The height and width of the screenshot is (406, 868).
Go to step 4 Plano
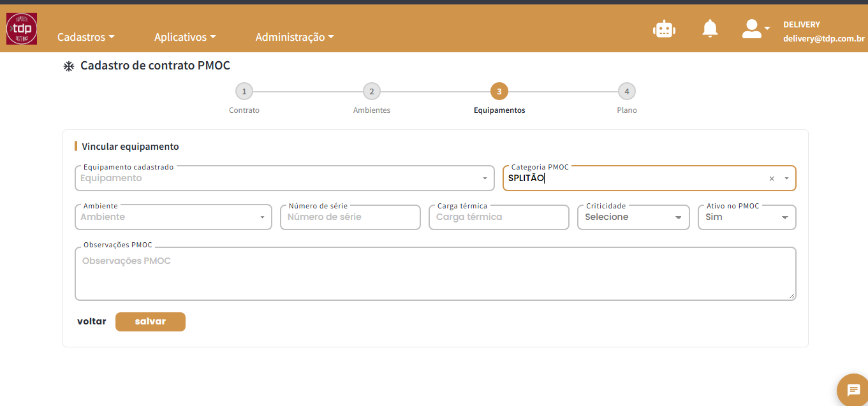(x=627, y=92)
